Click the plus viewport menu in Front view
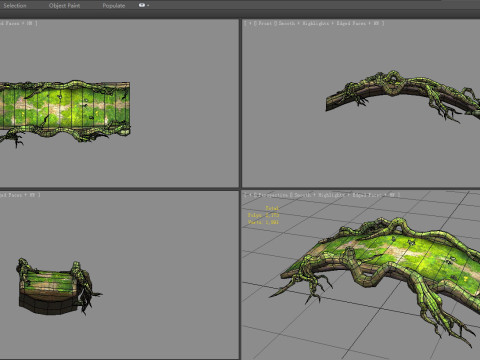This screenshot has height=360, width=480. pyautogui.click(x=250, y=23)
